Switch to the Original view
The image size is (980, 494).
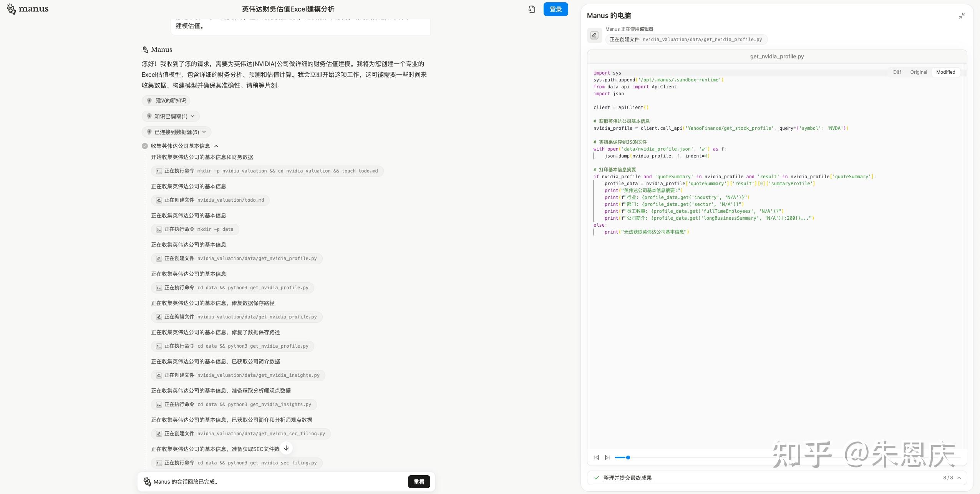point(918,72)
